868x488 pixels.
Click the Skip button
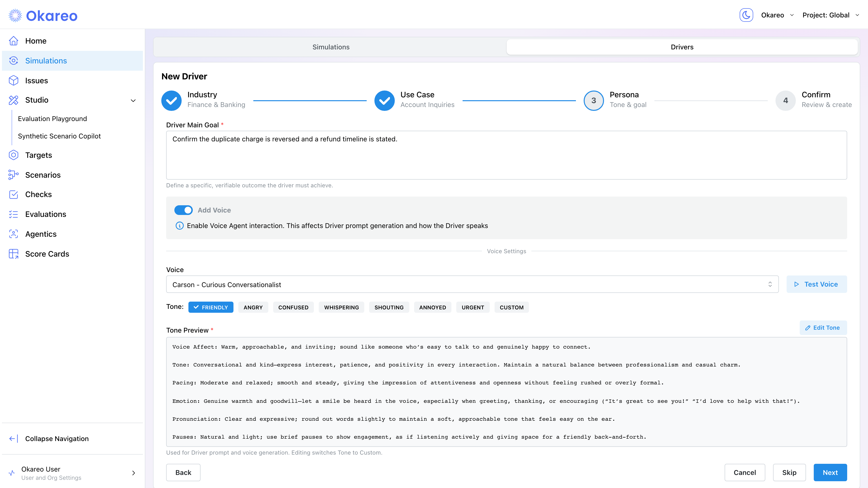[789, 472]
